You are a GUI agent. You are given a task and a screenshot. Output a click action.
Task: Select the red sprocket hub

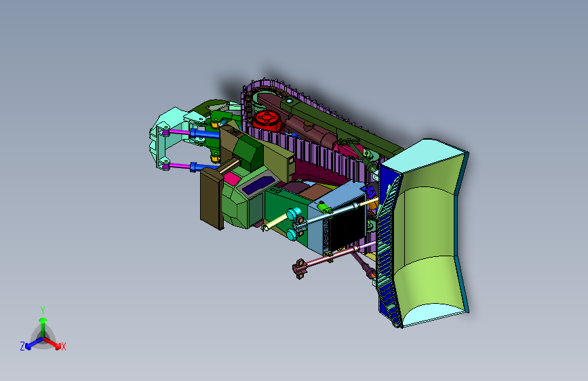coord(267,121)
